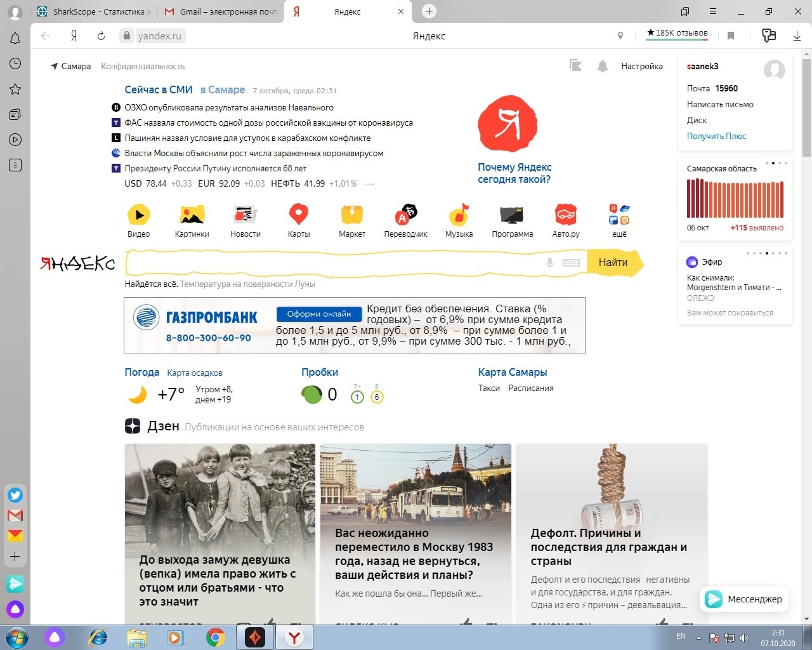Open a new browser tab

[x=429, y=11]
